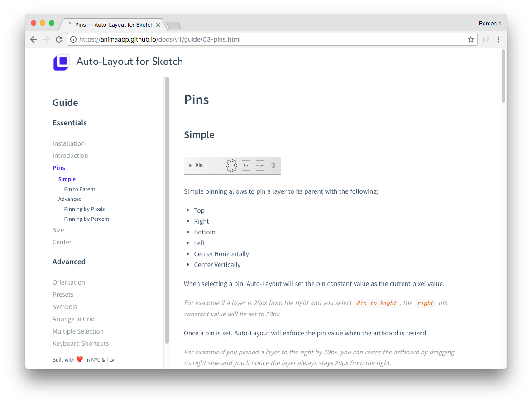The width and height of the screenshot is (532, 405).
Task: Expand the Pin section disclosure triangle
Action: tap(190, 165)
